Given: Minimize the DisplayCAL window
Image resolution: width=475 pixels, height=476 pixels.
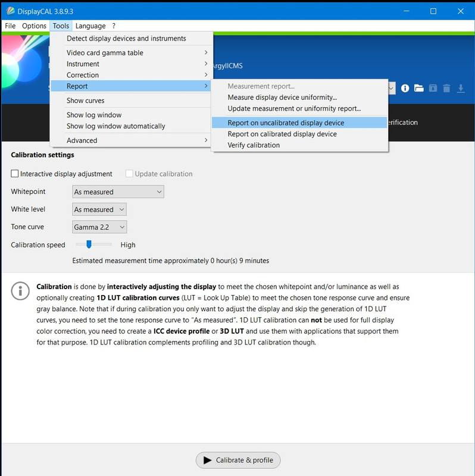Looking at the screenshot, I should (407, 11).
